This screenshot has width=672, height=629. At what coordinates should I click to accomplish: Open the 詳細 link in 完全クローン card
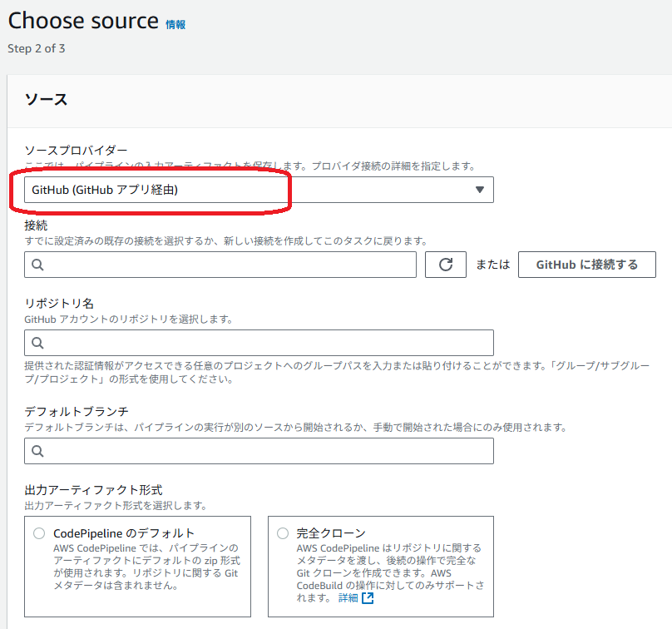click(x=348, y=598)
